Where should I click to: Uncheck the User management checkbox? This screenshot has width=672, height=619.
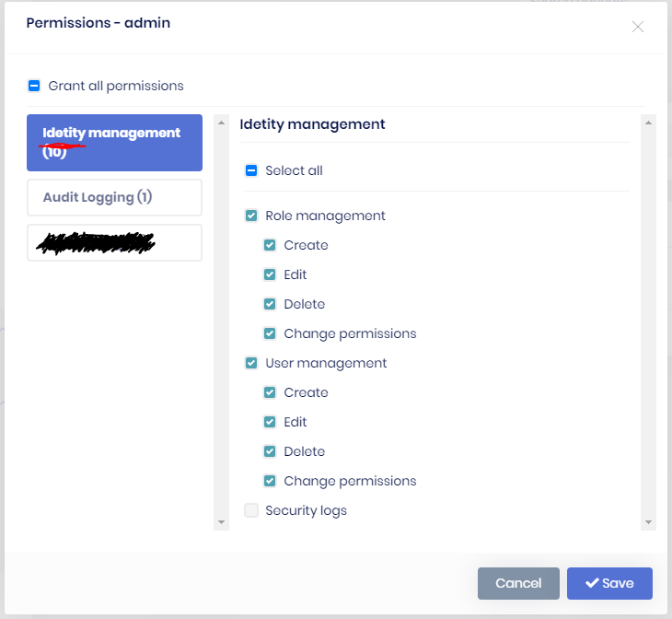(x=251, y=363)
